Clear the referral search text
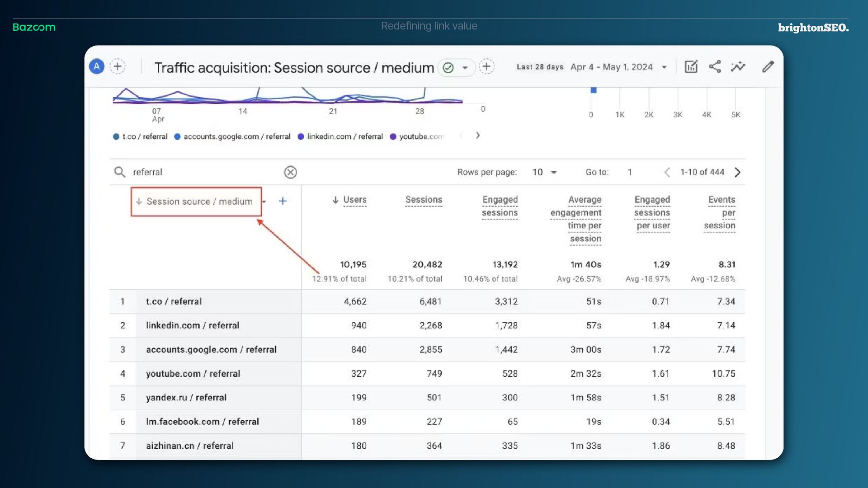 [x=290, y=172]
